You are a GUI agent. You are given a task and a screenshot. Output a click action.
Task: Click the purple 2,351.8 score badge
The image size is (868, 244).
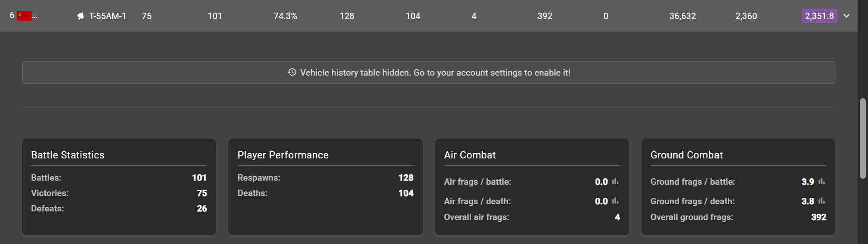coord(819,16)
